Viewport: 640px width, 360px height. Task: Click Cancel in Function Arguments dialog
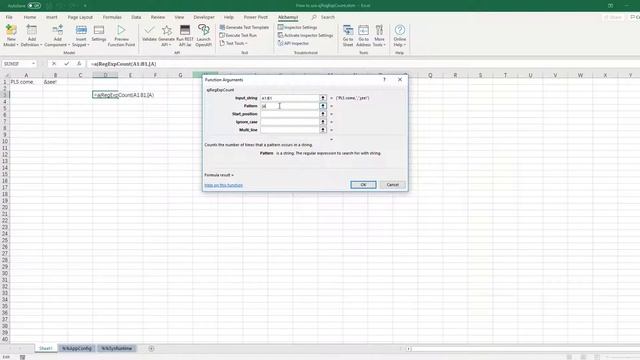(x=393, y=185)
